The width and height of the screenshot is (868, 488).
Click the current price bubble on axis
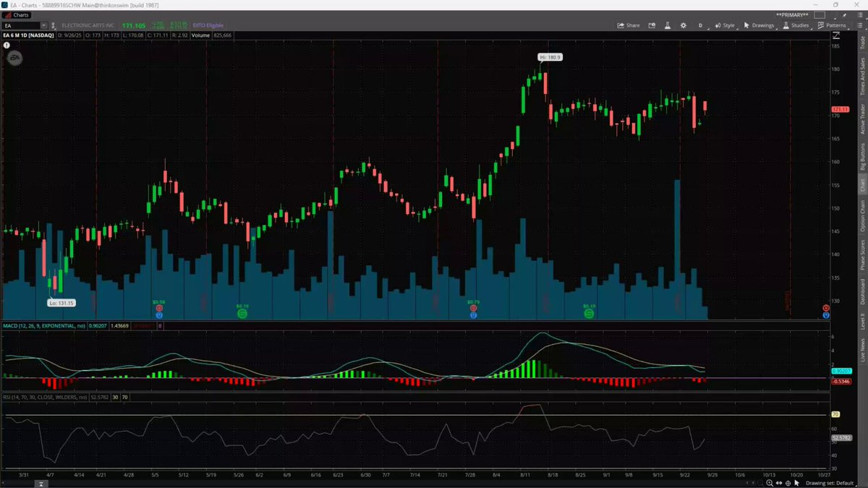(x=841, y=109)
